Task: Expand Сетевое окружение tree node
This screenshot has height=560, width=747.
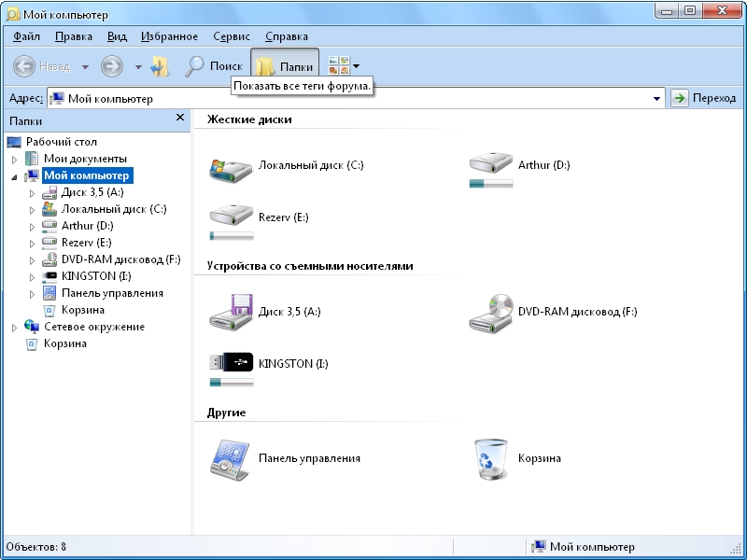Action: click(x=14, y=328)
